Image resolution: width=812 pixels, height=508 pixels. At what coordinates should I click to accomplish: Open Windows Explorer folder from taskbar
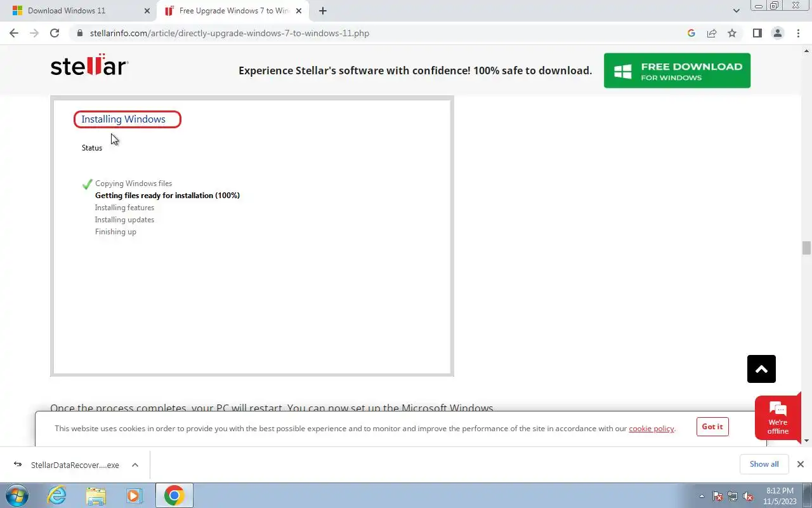tap(96, 495)
